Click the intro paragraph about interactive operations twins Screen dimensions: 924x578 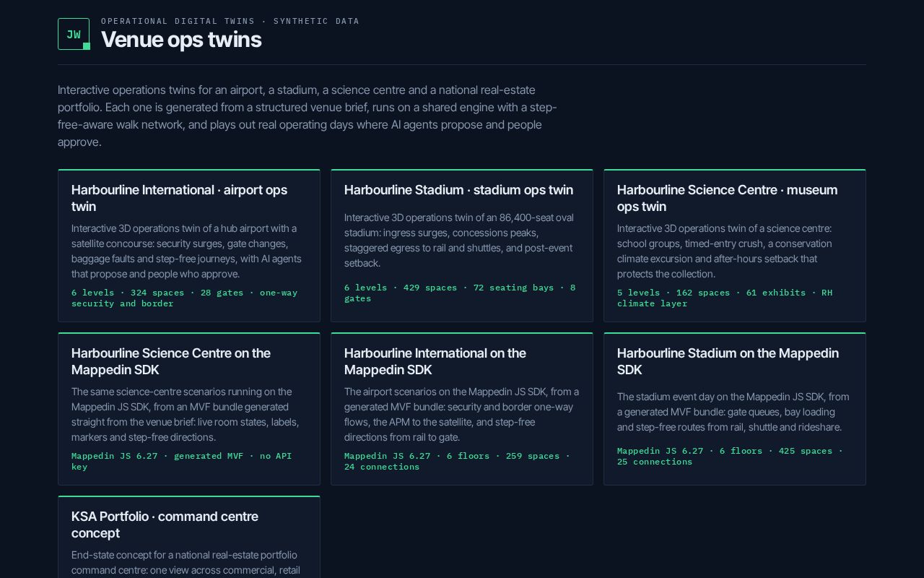pos(308,116)
